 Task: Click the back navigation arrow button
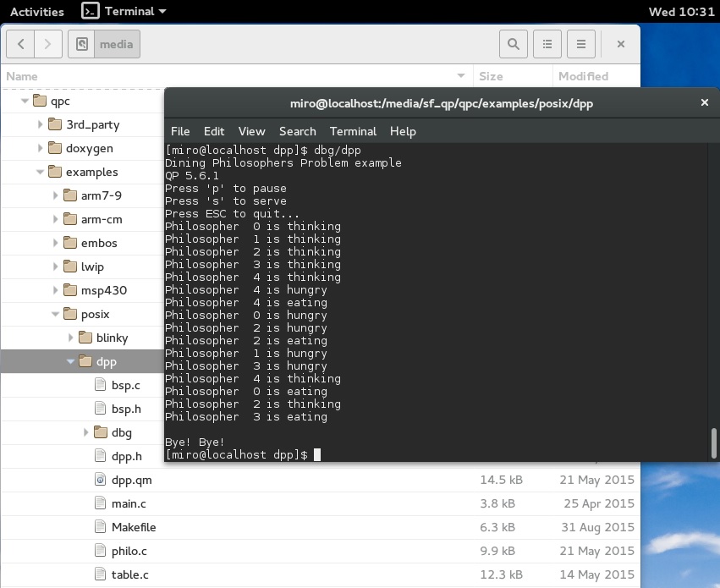pyautogui.click(x=20, y=44)
